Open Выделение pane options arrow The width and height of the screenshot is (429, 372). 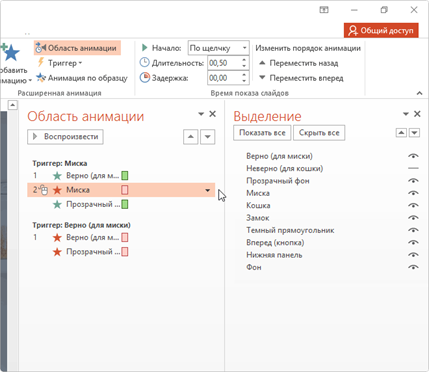[x=406, y=114]
